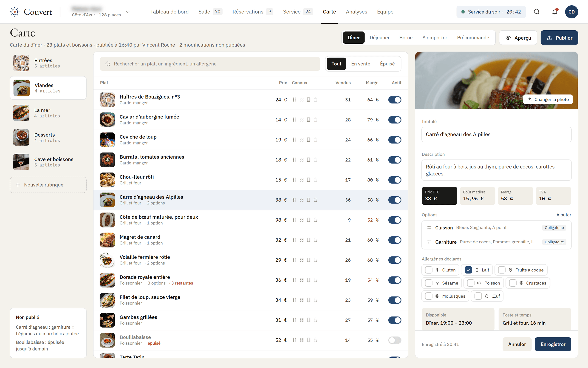Select the Desserts category thumbnail
The height and width of the screenshot is (368, 588).
21,138
